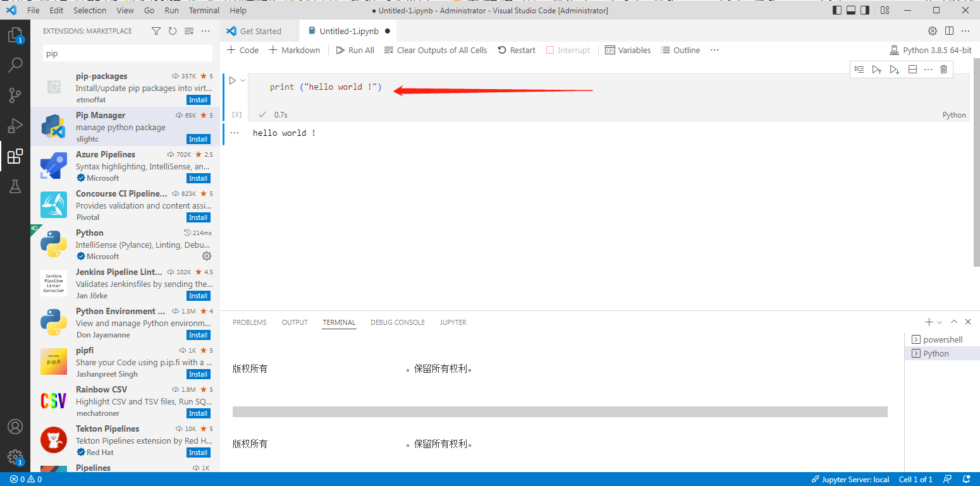Open Source Control from the activity bar
The image size is (980, 486).
click(16, 95)
